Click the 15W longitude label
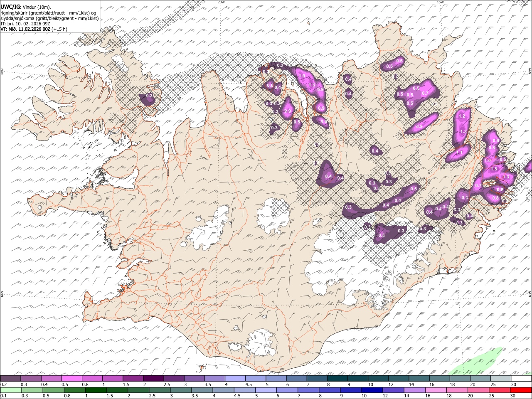 click(x=440, y=2)
